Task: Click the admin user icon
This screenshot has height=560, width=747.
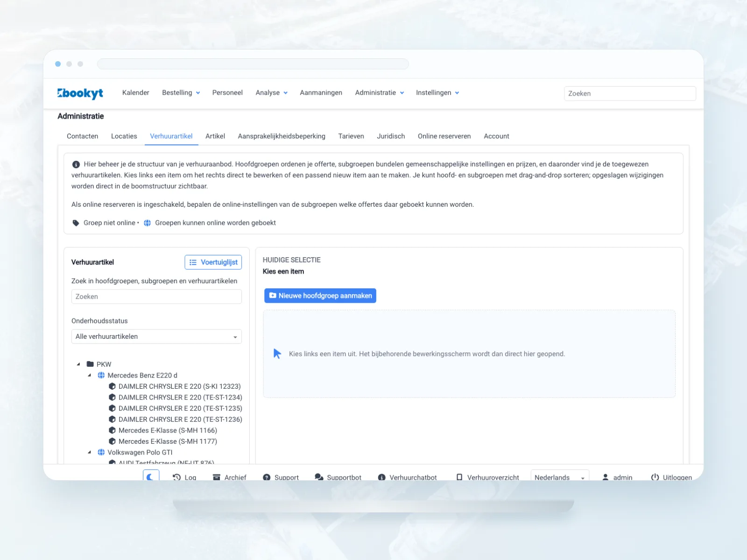Action: click(606, 477)
